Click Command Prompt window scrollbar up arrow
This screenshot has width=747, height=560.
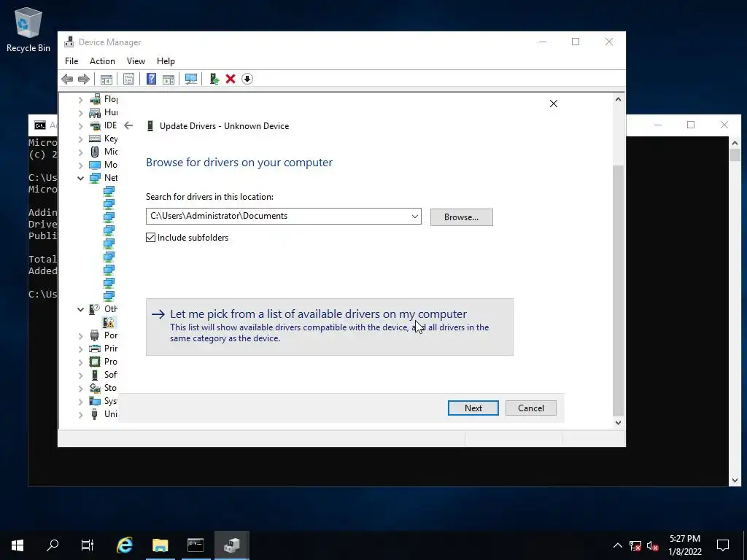735,142
